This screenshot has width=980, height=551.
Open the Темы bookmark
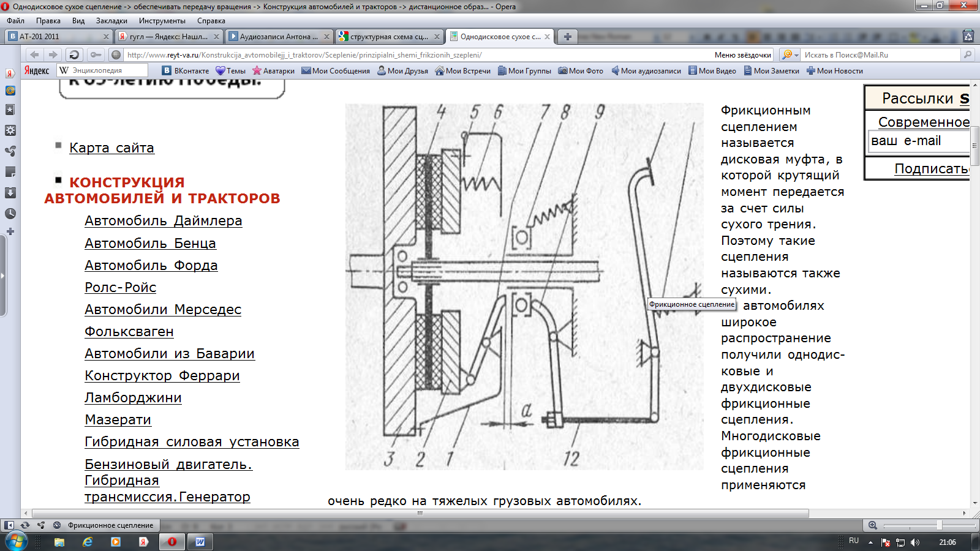pyautogui.click(x=230, y=70)
